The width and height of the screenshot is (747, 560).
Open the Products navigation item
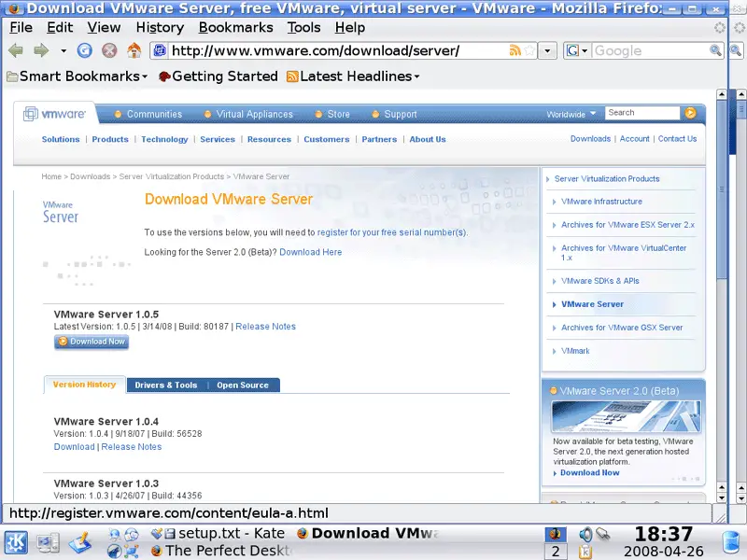(x=110, y=139)
